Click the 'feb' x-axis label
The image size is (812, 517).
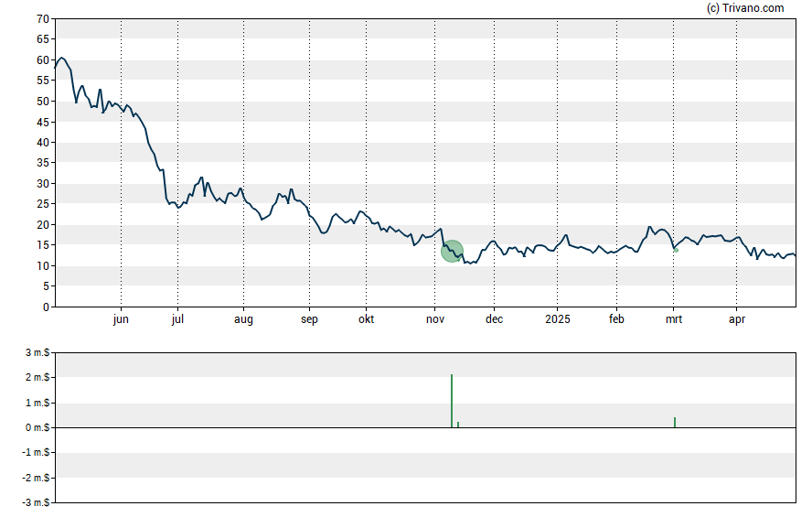(616, 319)
